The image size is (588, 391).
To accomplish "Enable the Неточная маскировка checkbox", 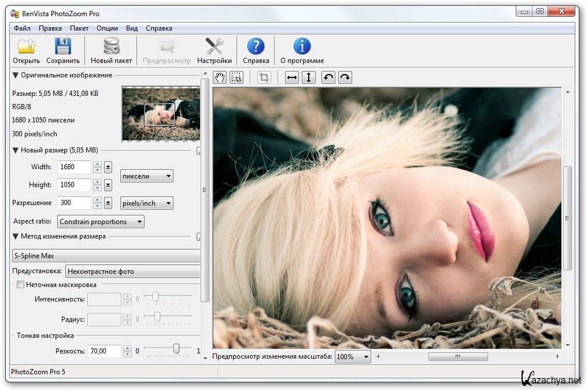I will 21,284.
